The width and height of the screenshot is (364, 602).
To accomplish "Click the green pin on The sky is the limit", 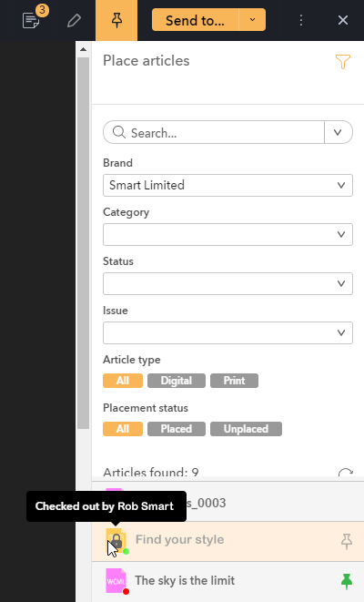I will click(347, 581).
